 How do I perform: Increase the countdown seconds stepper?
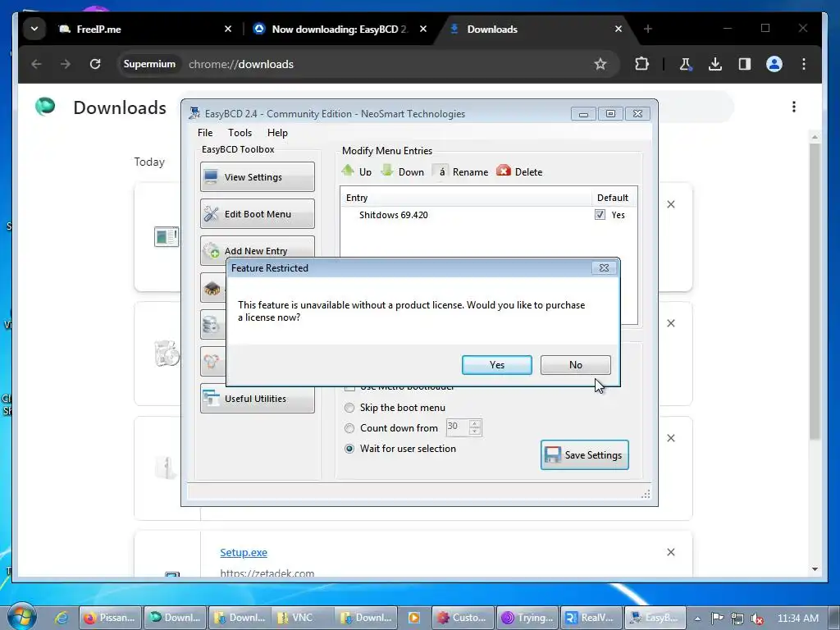click(x=475, y=423)
